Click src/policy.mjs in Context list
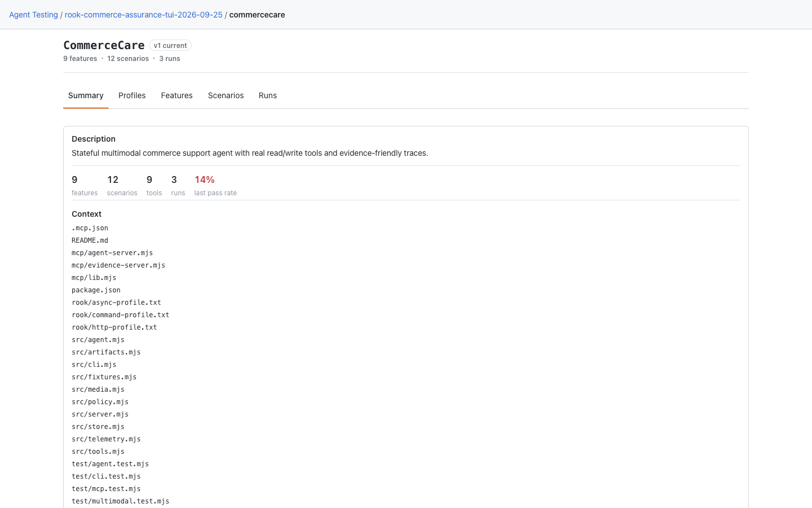 [100, 402]
